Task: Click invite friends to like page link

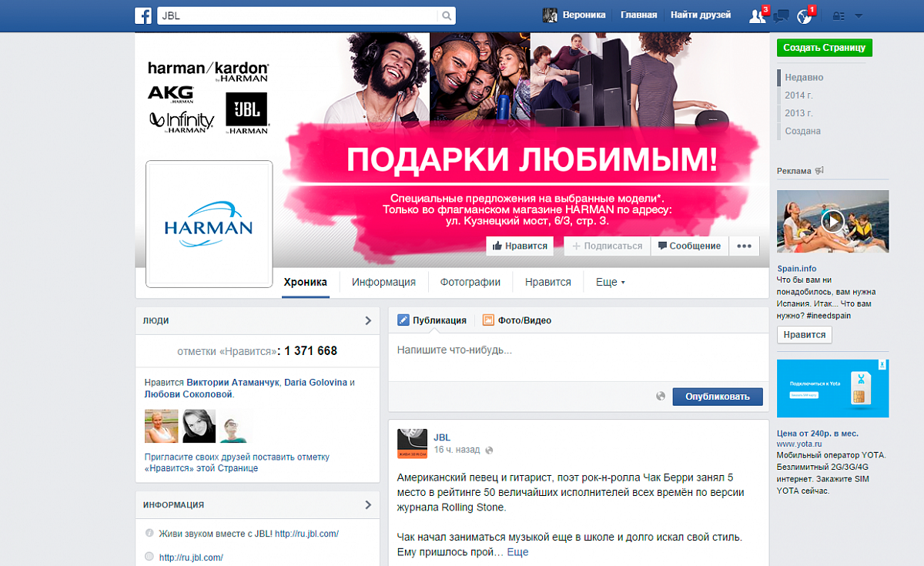Action: 237,462
